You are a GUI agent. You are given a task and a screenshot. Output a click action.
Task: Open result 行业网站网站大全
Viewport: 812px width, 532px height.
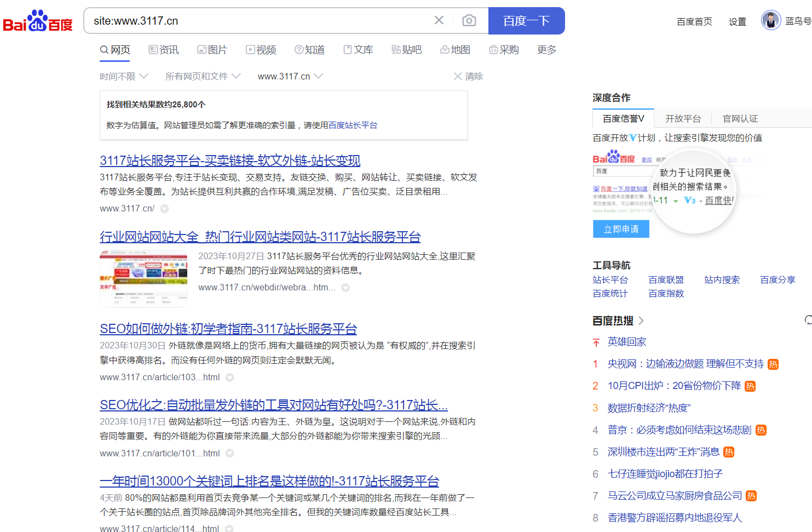tap(260, 237)
